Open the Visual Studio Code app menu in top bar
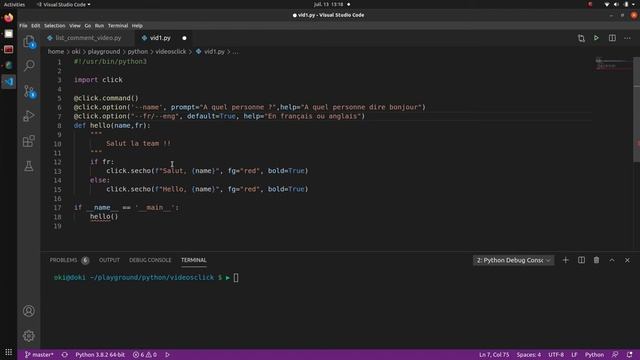This screenshot has width=640, height=360. 63,4
